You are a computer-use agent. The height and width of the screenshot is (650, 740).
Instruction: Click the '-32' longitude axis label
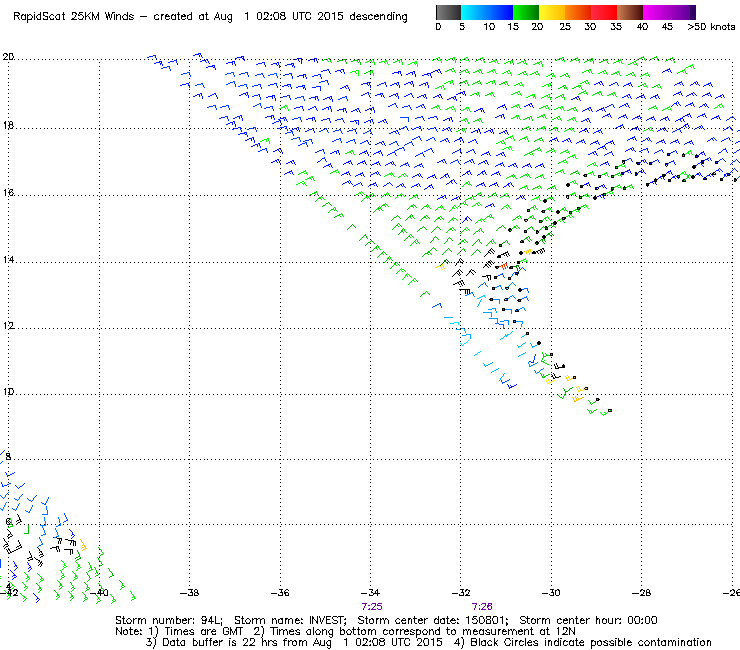[461, 593]
